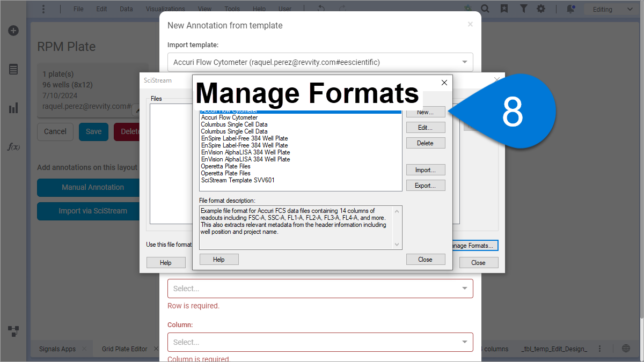Viewport: 644px width, 362px height.
Task: Click Close in the Manage Formats dialog
Action: [x=426, y=260]
